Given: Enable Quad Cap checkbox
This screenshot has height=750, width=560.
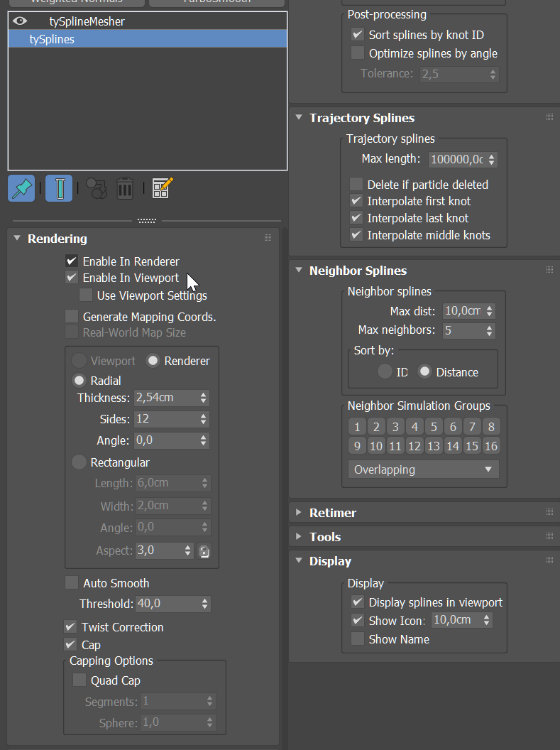Looking at the screenshot, I should (x=79, y=680).
